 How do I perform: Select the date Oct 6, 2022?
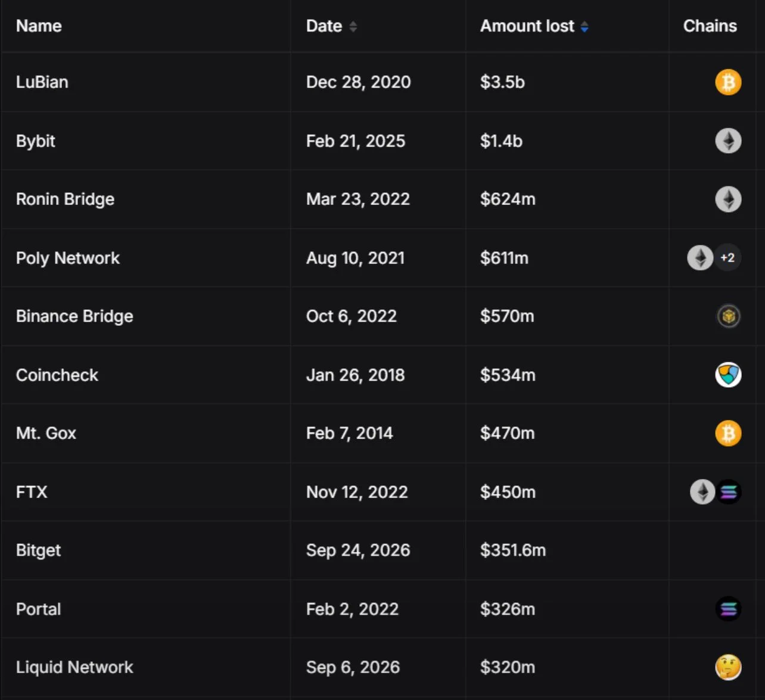(352, 316)
